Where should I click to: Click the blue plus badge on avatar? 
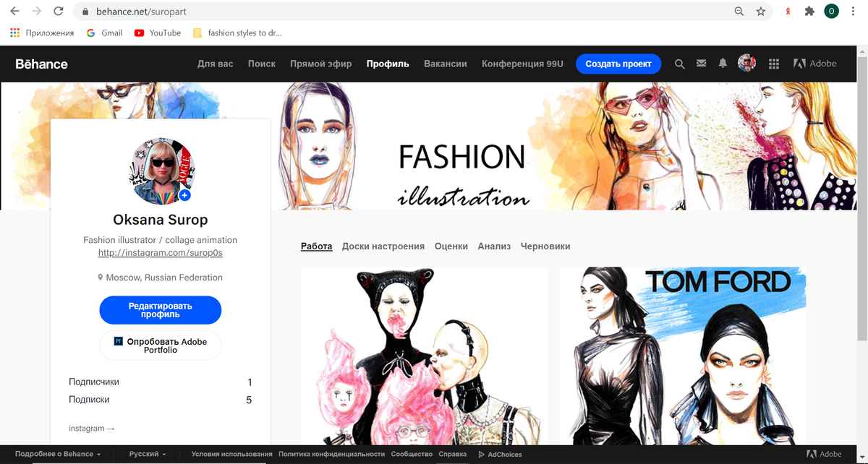point(185,196)
